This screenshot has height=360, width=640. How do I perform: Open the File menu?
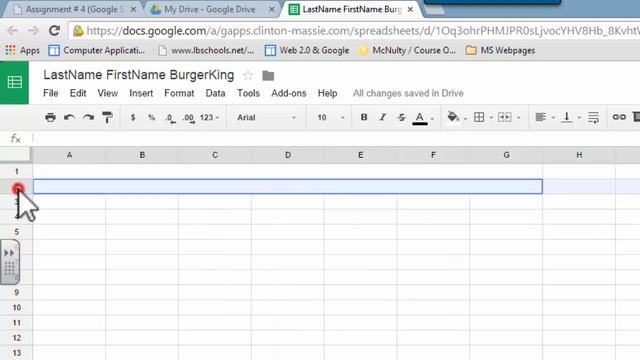coord(51,93)
